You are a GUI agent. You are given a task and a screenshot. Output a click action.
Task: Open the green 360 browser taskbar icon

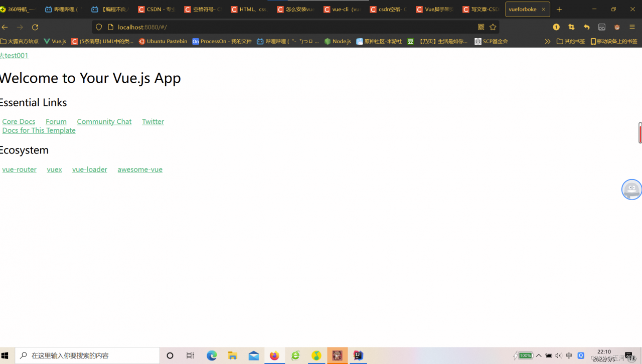295,355
